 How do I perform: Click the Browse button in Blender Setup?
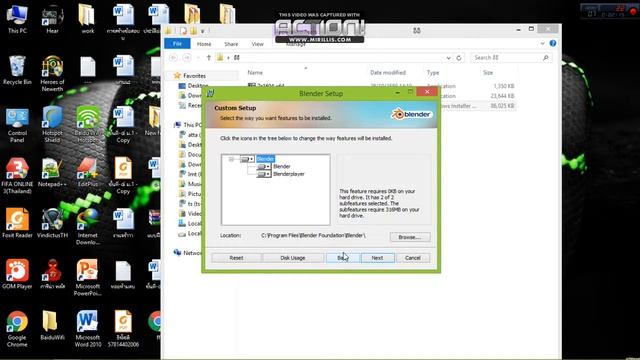[x=410, y=237]
